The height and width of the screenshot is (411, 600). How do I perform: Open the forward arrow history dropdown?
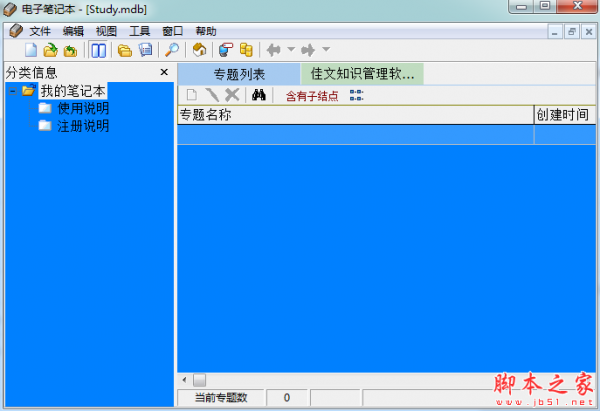click(326, 49)
